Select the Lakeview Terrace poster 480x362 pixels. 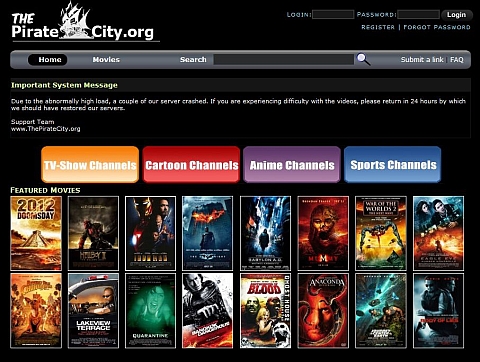point(93,311)
